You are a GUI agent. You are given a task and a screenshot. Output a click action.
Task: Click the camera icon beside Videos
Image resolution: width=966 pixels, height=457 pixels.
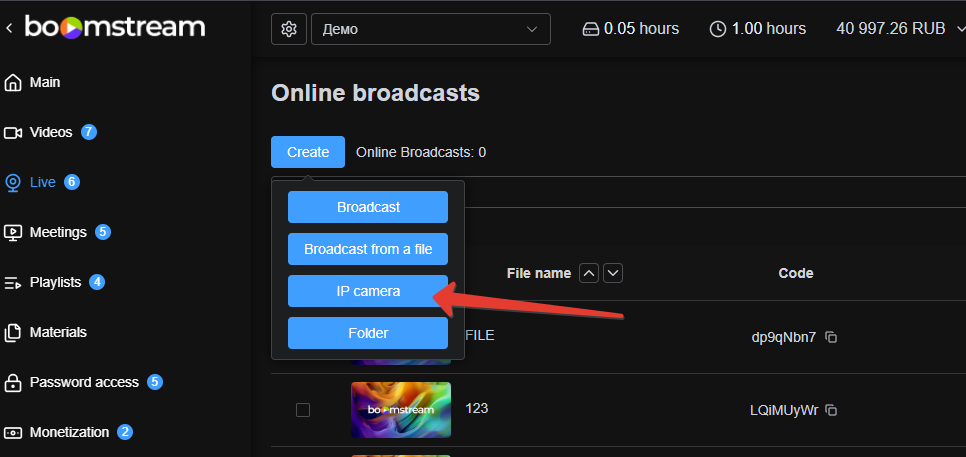pyautogui.click(x=13, y=132)
